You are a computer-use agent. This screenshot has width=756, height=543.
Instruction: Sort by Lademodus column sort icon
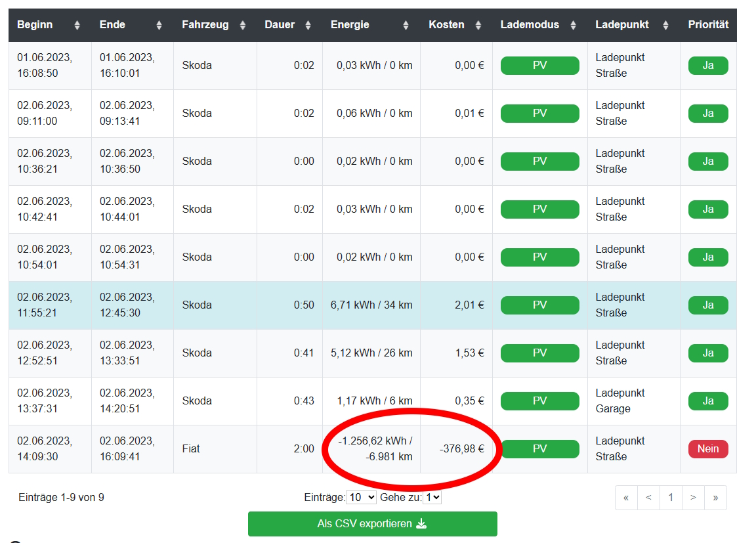[574, 25]
